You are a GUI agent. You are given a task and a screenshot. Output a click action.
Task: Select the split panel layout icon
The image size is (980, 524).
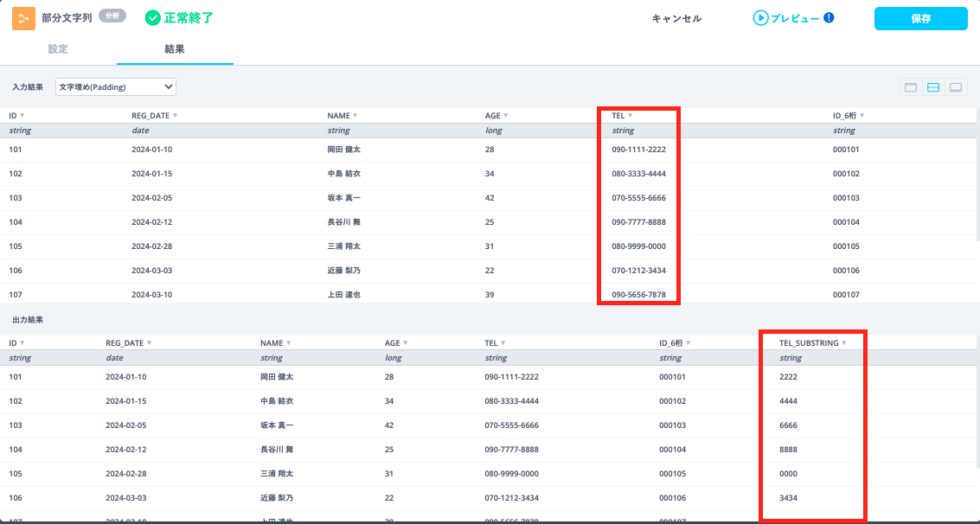[x=933, y=87]
